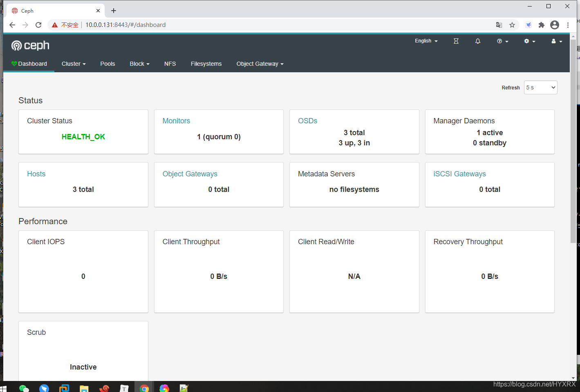Screen dimensions: 580x392
Task: Click the HEALTH_OK cluster status
Action: (x=83, y=137)
